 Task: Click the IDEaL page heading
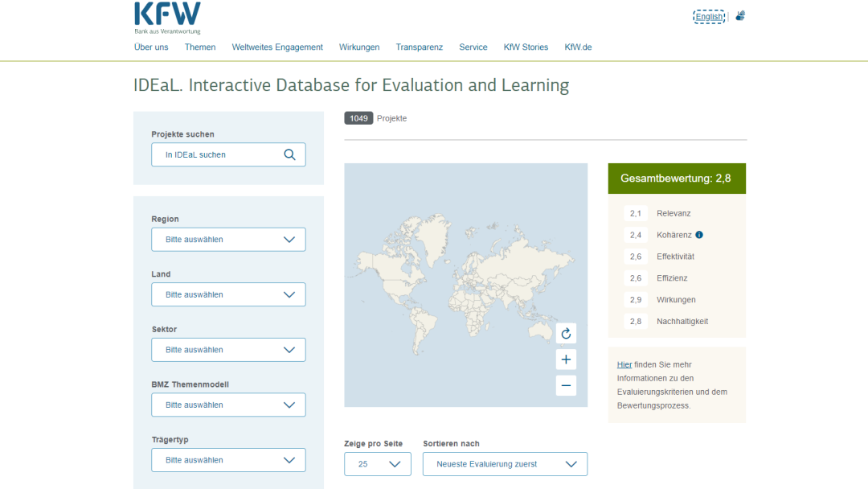tap(351, 85)
